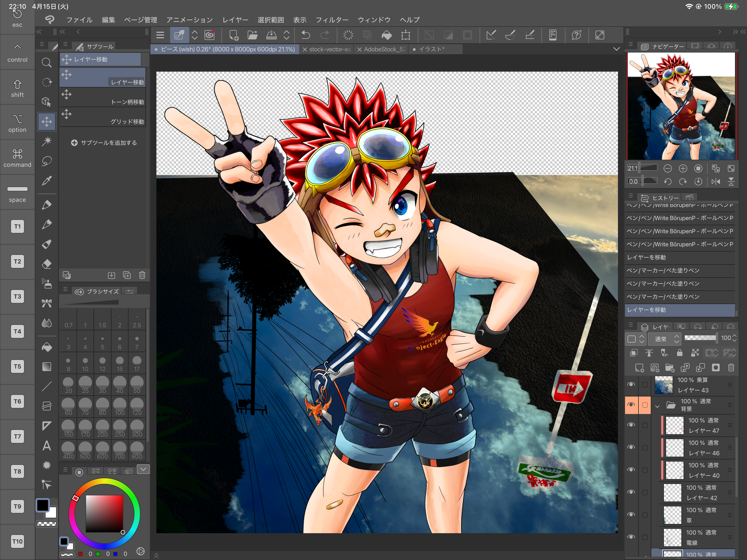This screenshot has height=560, width=747.
Task: Select the Operation object tool
Action: pos(46,102)
